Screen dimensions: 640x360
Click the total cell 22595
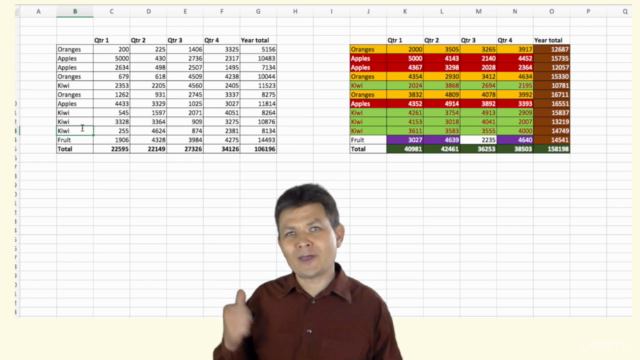tap(111, 149)
